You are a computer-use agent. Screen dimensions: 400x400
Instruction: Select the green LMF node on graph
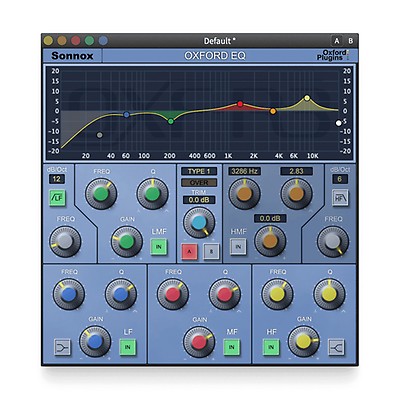pos(171,121)
